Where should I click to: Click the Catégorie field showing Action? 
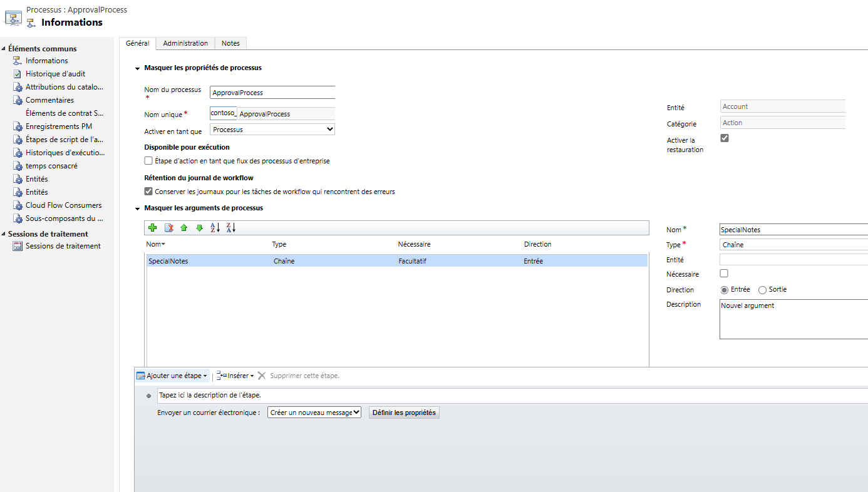[x=783, y=123]
